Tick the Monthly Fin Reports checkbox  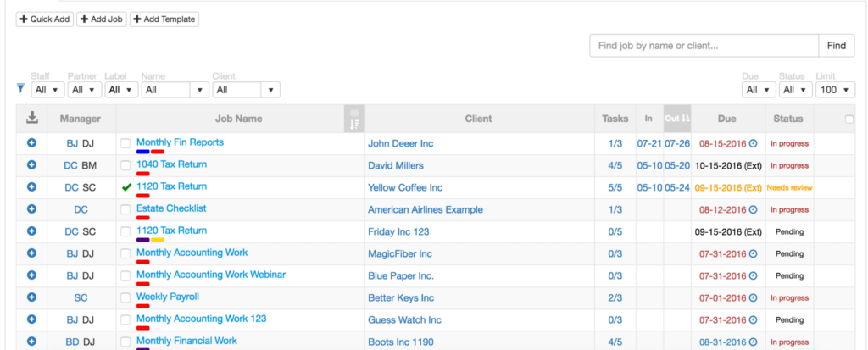tap(126, 143)
